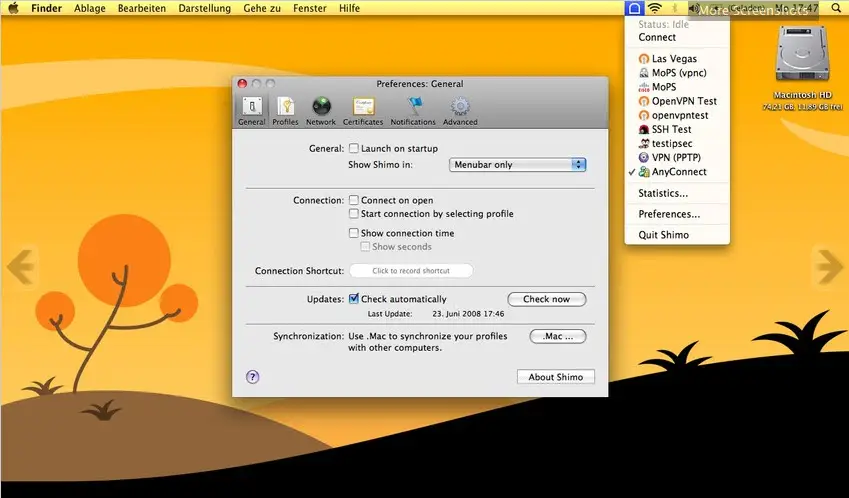Open the Apple menu
The height and width of the screenshot is (498, 849).
pos(13,8)
